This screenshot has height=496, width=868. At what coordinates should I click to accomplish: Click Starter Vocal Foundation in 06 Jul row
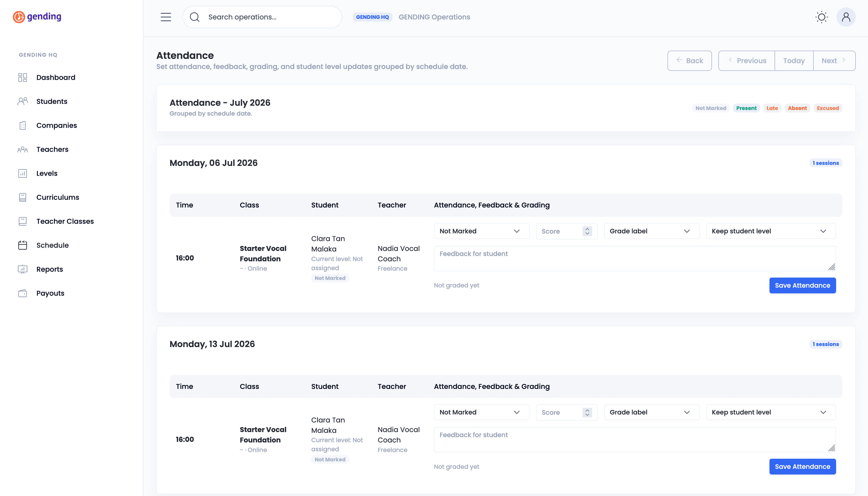[x=263, y=253]
